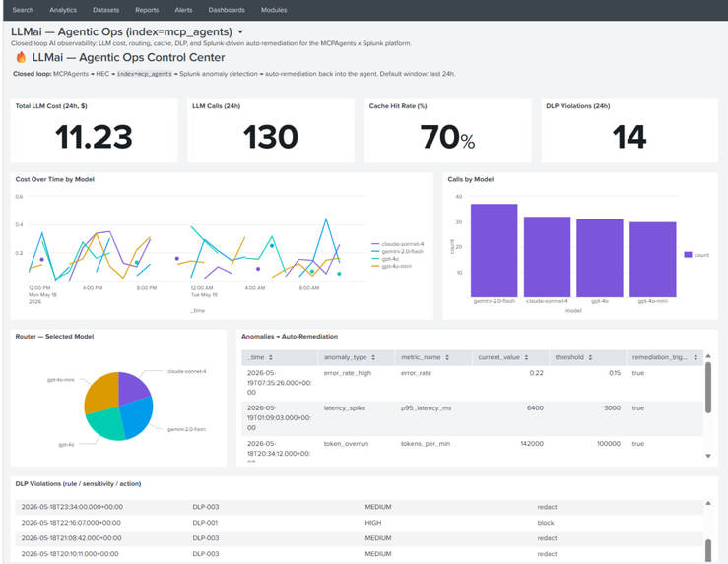Viewport: 728px width, 564px height.
Task: Sort by current_value using its sort icon
Action: tap(526, 357)
